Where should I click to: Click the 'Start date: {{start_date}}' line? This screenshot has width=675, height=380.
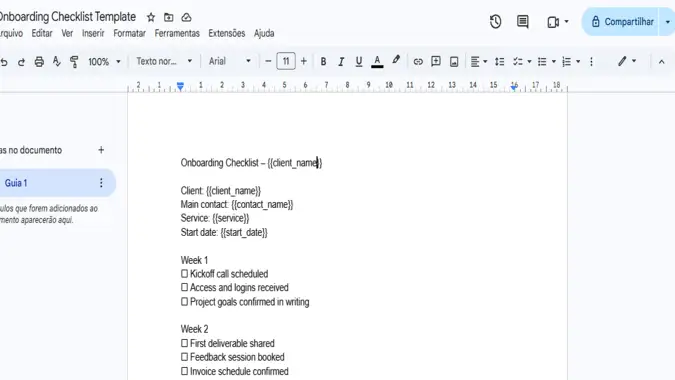(x=224, y=232)
